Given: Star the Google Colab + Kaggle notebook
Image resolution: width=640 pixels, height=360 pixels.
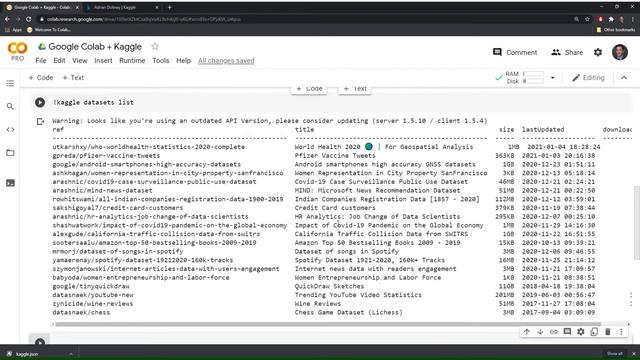Looking at the screenshot, I should coord(155,47).
